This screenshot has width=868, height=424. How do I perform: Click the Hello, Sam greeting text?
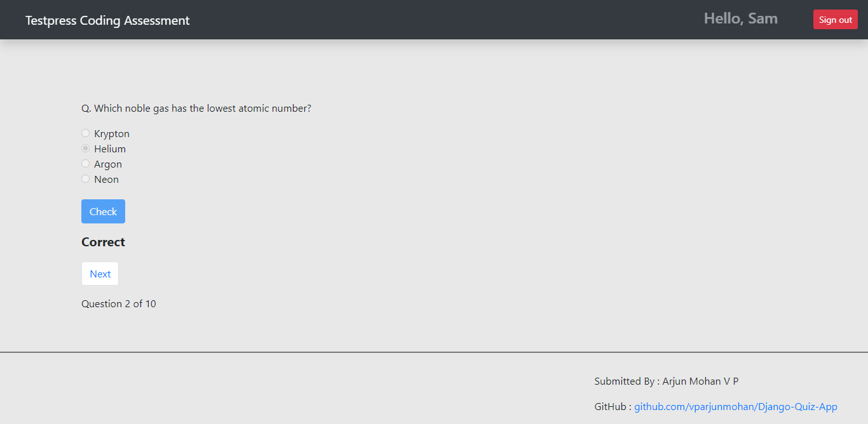tap(740, 18)
